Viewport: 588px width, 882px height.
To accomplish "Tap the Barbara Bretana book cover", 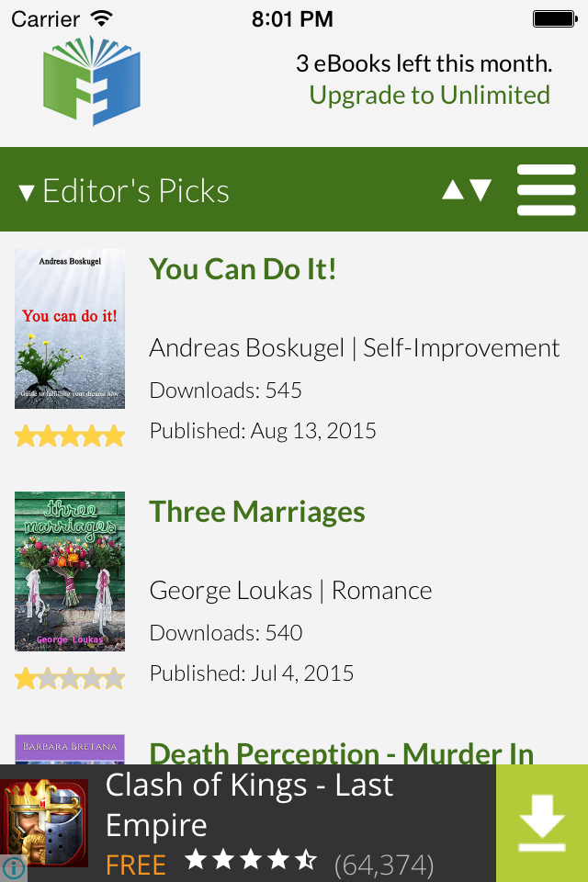I will coord(70,749).
